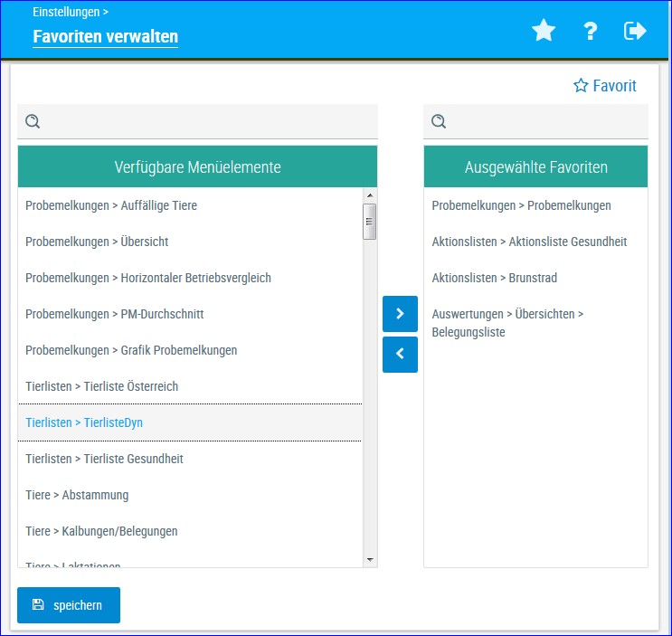Image resolution: width=672 pixels, height=636 pixels.
Task: Click search magnifier icon above available menu elements
Action: click(33, 121)
